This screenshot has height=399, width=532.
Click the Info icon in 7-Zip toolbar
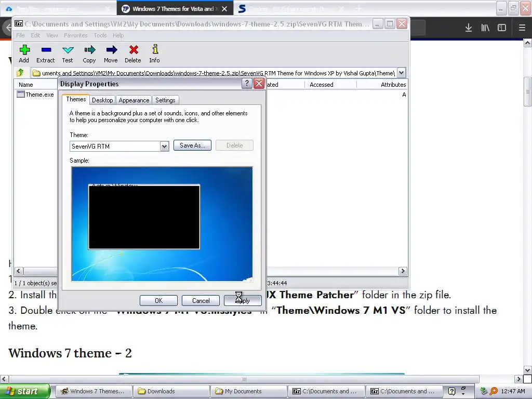(x=155, y=49)
